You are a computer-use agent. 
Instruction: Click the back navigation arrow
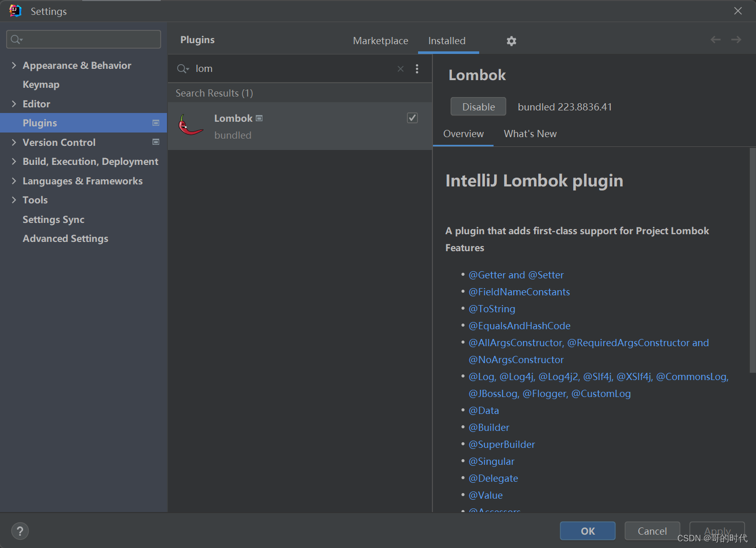pos(715,40)
